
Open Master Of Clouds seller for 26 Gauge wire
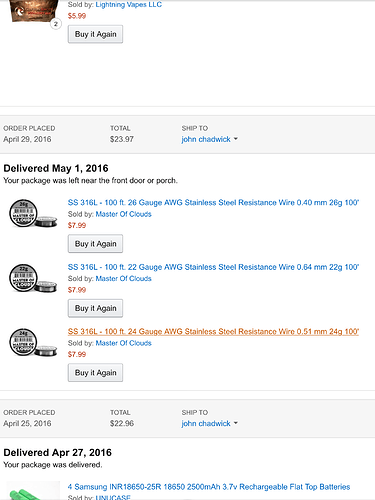point(123,214)
